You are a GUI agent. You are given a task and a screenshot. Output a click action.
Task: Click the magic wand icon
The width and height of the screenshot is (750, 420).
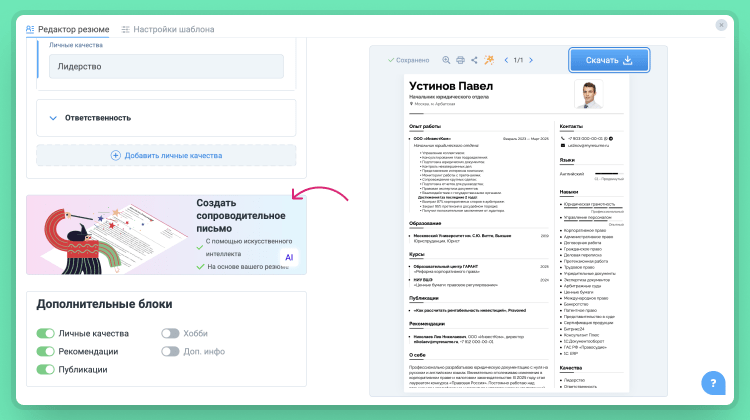point(489,61)
